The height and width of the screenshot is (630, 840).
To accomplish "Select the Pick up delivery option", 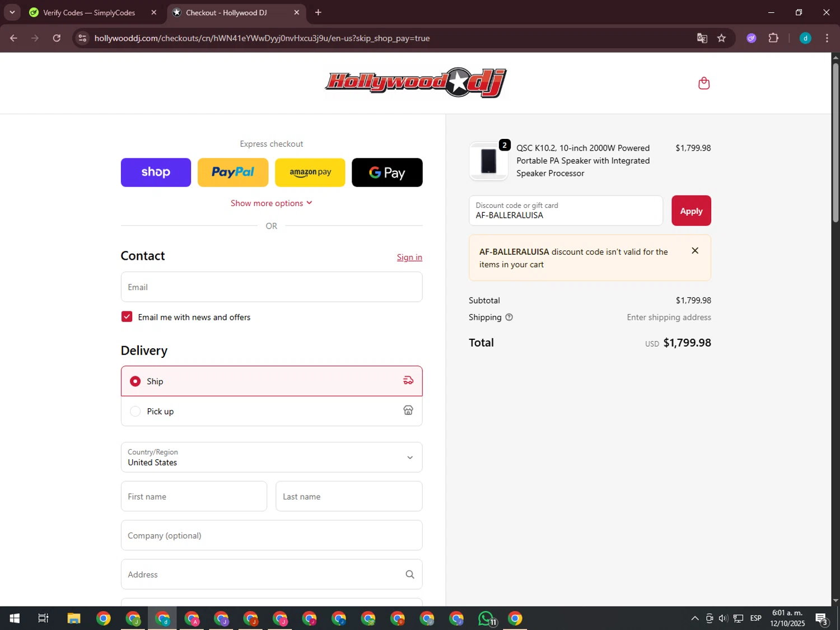I will point(272,411).
